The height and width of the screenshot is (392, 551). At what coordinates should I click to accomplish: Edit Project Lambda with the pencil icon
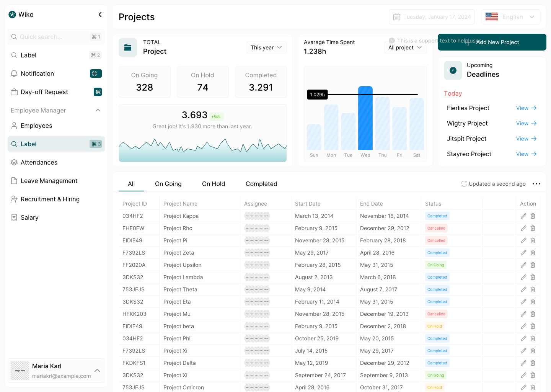point(523,277)
